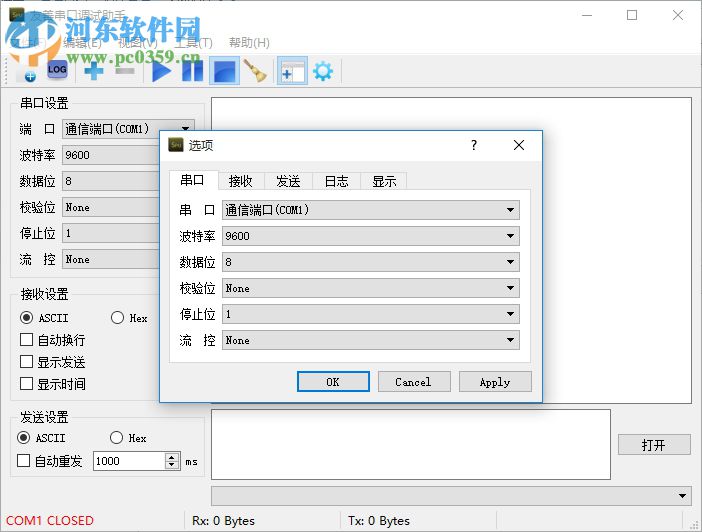Open main window 校验位 combo box
Viewport: 702px width, 532px height.
pos(111,207)
